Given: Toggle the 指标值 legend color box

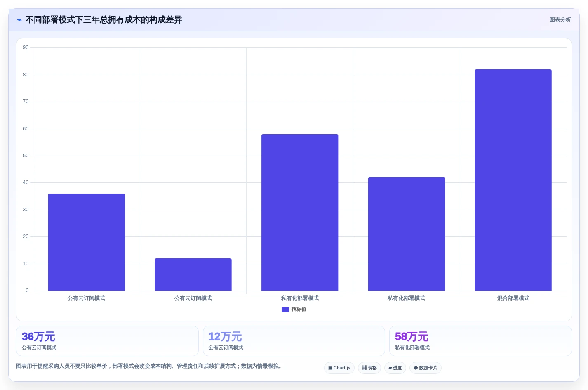Looking at the screenshot, I should pos(285,310).
